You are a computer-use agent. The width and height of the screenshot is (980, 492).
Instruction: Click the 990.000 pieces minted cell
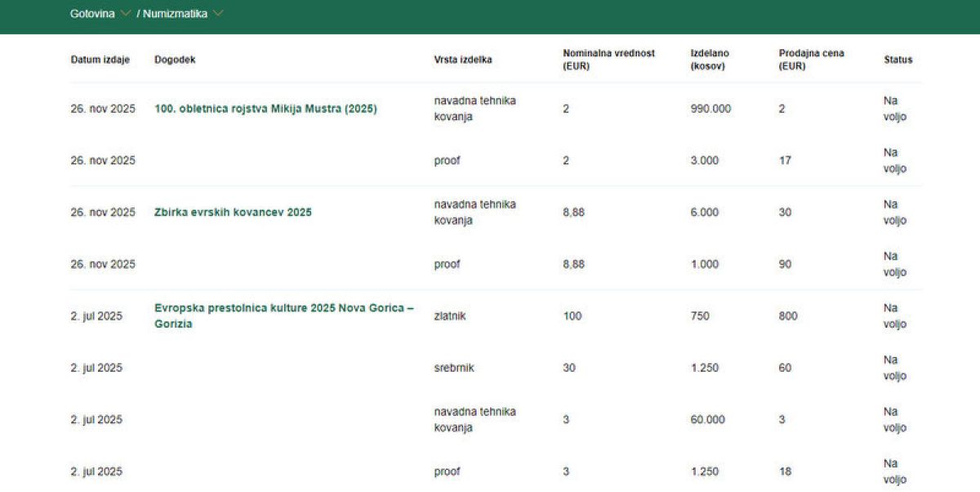pos(710,109)
